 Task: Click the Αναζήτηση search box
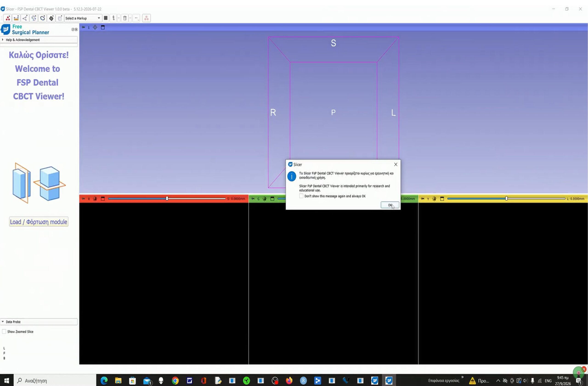pyautogui.click(x=55, y=380)
